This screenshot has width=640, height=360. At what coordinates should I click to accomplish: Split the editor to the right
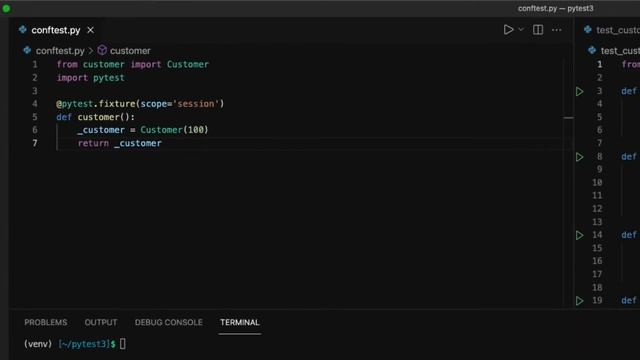pos(538,30)
